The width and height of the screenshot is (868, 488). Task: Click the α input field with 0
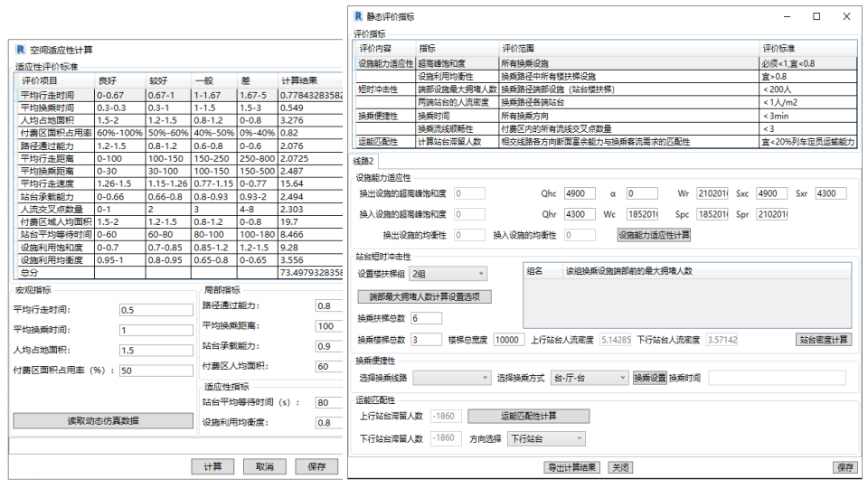[x=642, y=193]
